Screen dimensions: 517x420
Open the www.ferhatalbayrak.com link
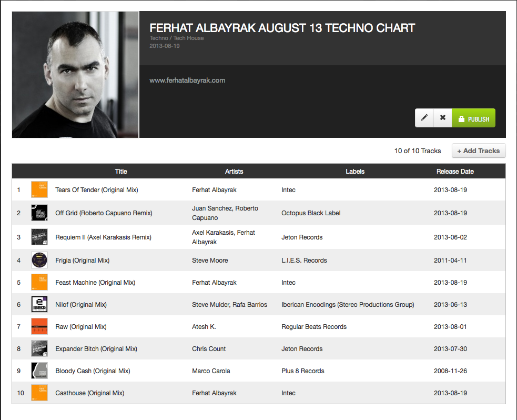pyautogui.click(x=187, y=80)
